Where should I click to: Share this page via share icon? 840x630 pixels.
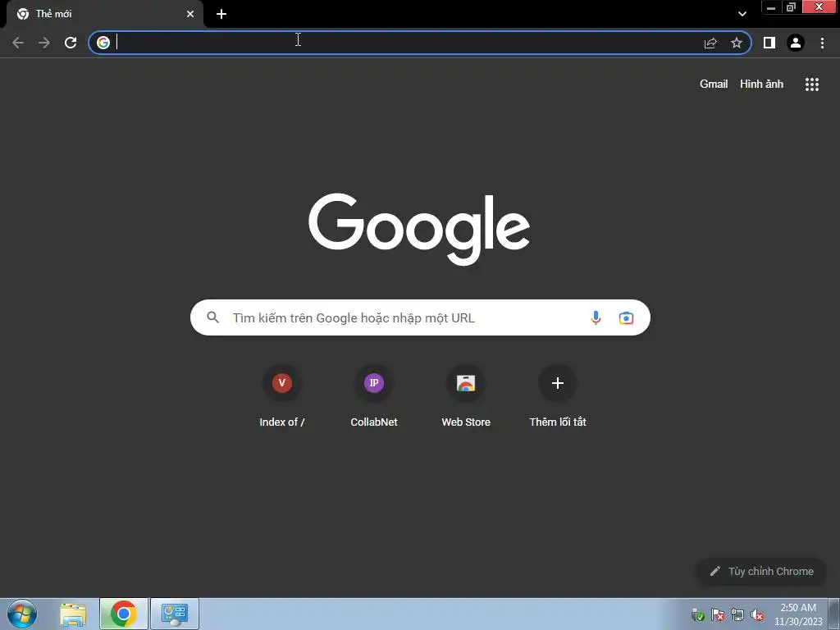(x=710, y=43)
